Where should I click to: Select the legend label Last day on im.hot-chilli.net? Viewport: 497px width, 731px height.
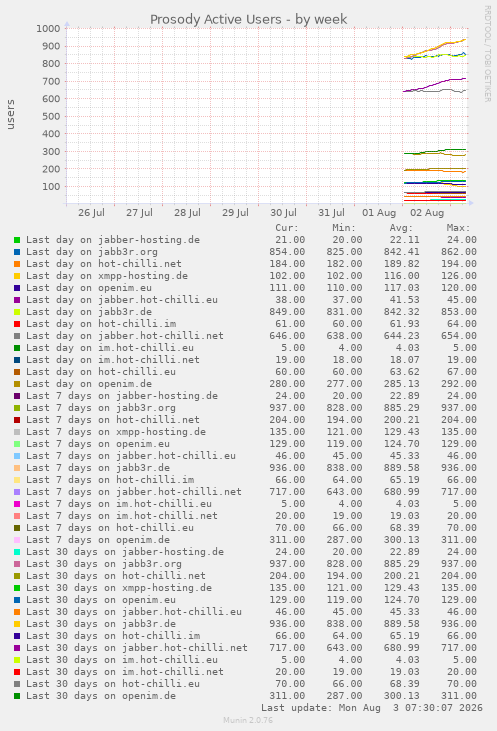[113, 360]
